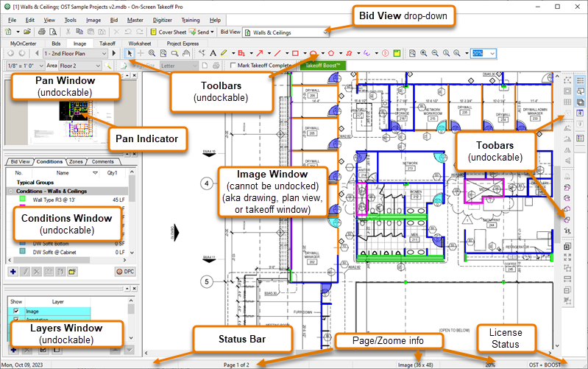This screenshot has height=369, width=588.
Task: Click the Zoom Out magnifier icon
Action: click(x=435, y=53)
